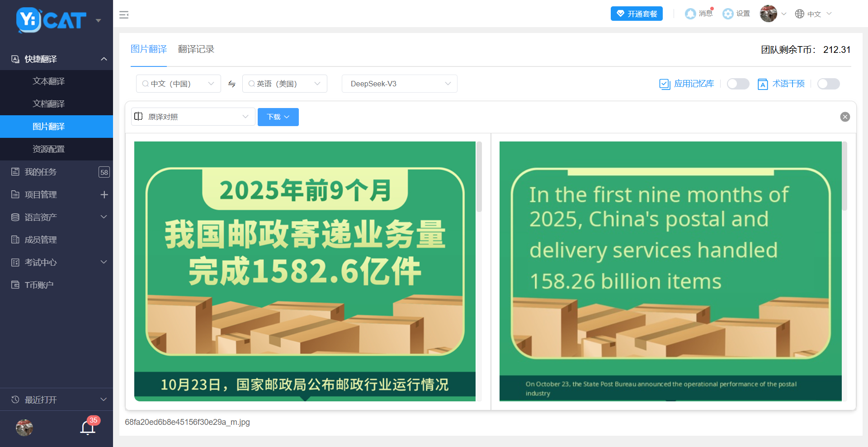This screenshot has height=447, width=868.
Task: Close the translation preview panel
Action: point(844,117)
